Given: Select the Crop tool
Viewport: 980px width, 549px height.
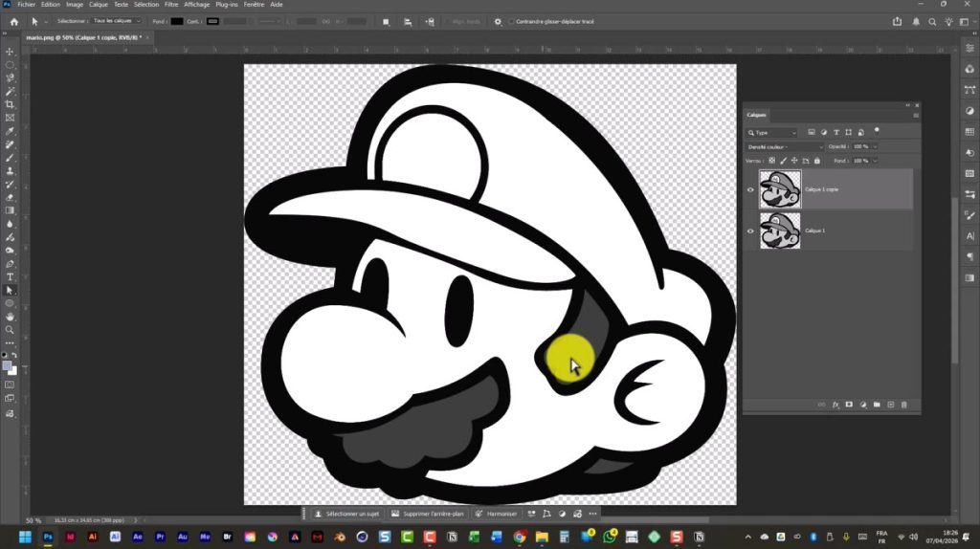Looking at the screenshot, I should [10, 104].
